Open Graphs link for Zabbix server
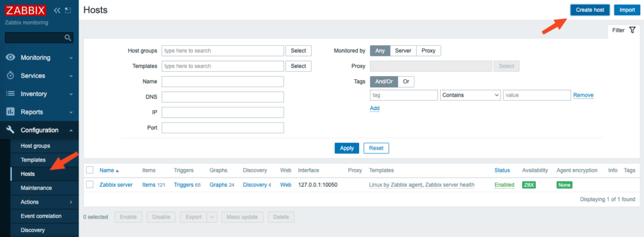Image resolution: width=644 pixels, height=237 pixels. click(x=218, y=185)
